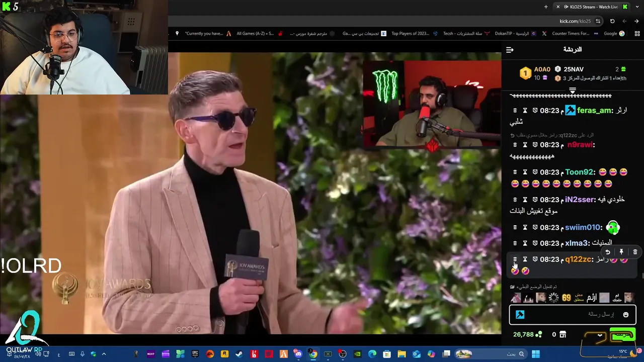Open Microsoft Edge from the taskbar
The height and width of the screenshot is (362, 644).
coord(372,354)
